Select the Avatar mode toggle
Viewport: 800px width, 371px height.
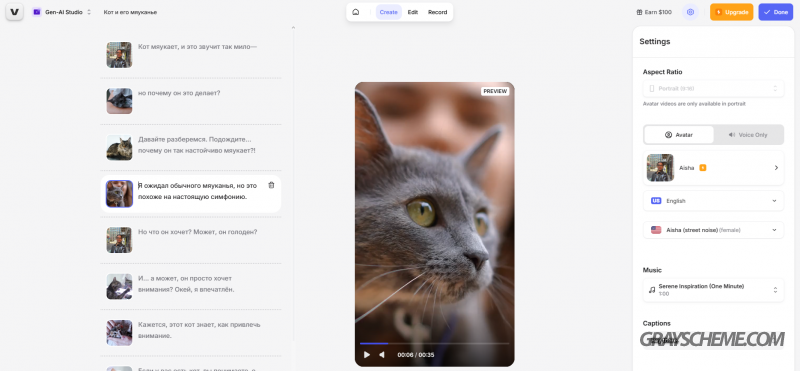coord(679,135)
